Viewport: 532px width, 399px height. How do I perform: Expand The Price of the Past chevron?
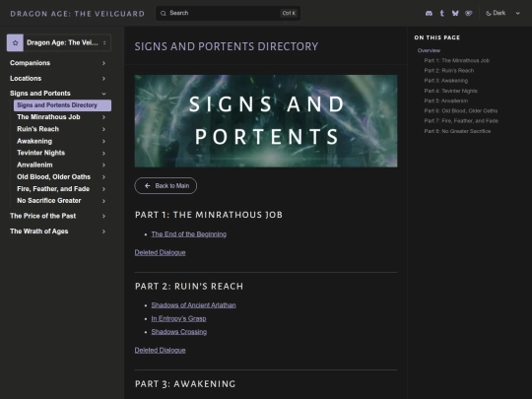point(103,216)
